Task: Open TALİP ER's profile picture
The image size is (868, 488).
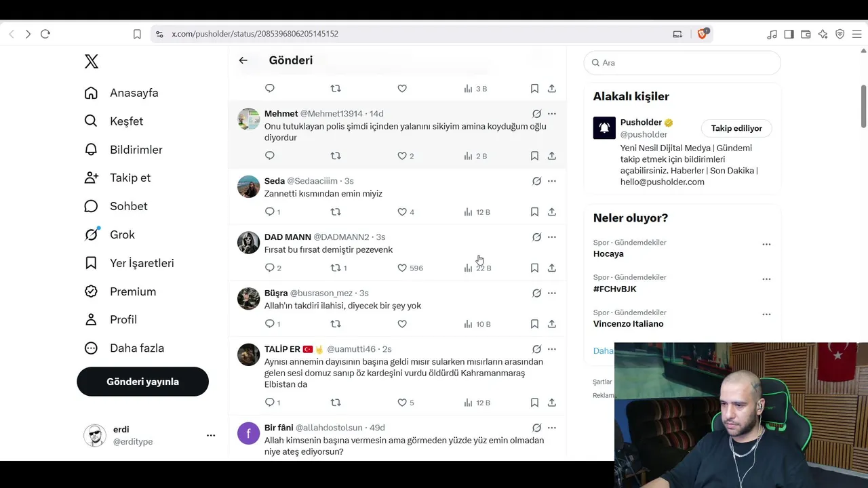Action: (248, 354)
